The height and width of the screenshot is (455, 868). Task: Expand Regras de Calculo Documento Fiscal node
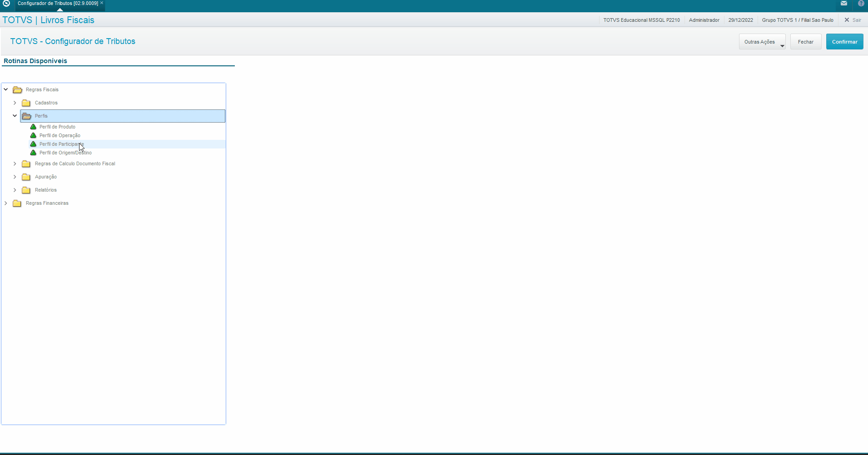[x=15, y=163]
